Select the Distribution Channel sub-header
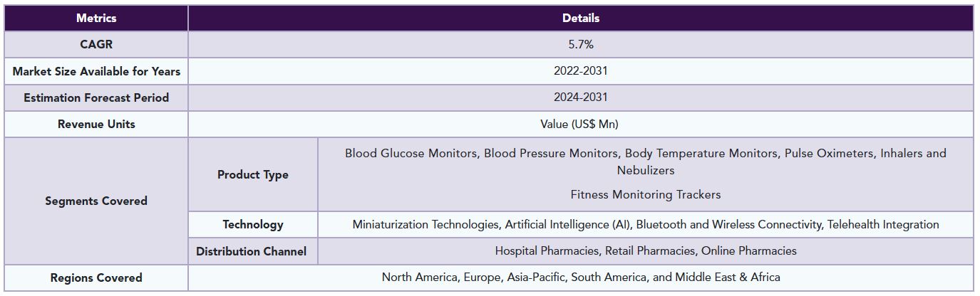The width and height of the screenshot is (980, 296). (x=253, y=250)
